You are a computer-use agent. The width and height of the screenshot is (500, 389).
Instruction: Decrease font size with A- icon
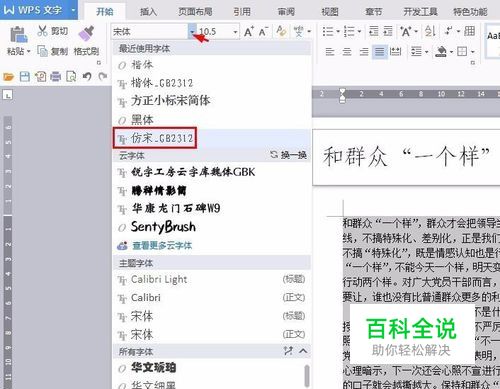[263, 32]
